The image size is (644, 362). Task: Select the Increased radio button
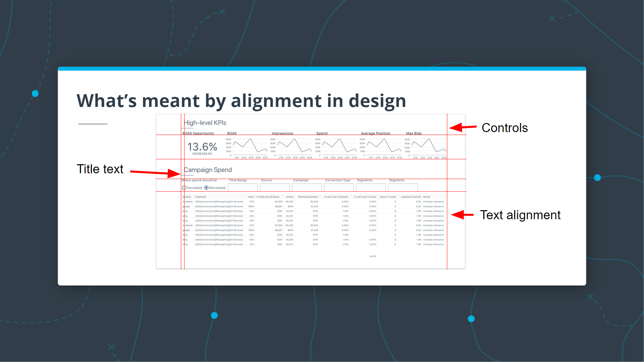pyautogui.click(x=184, y=188)
